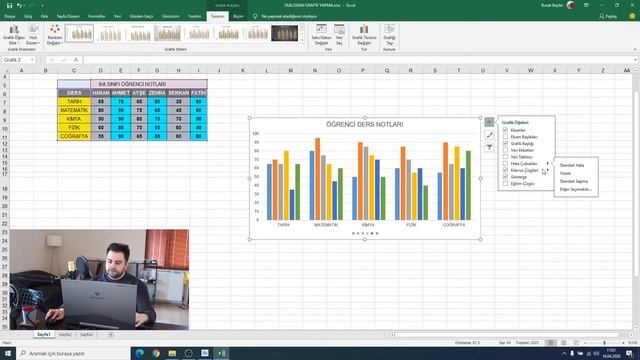Switch to Page Layout view in status bar
The image size is (640, 360).
click(563, 343)
